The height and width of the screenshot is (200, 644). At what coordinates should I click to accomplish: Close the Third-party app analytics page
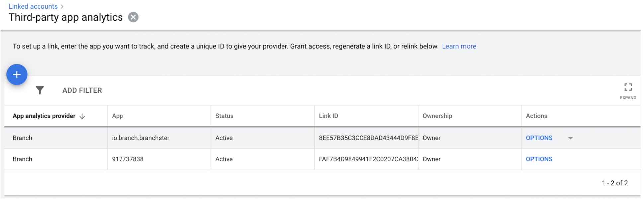[x=133, y=17]
